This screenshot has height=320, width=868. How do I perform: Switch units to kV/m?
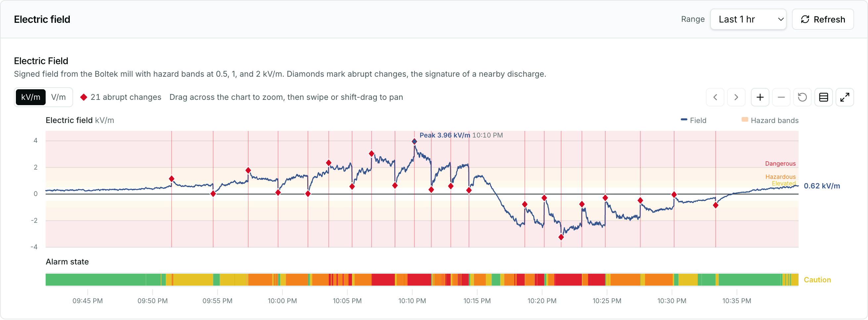coord(31,97)
